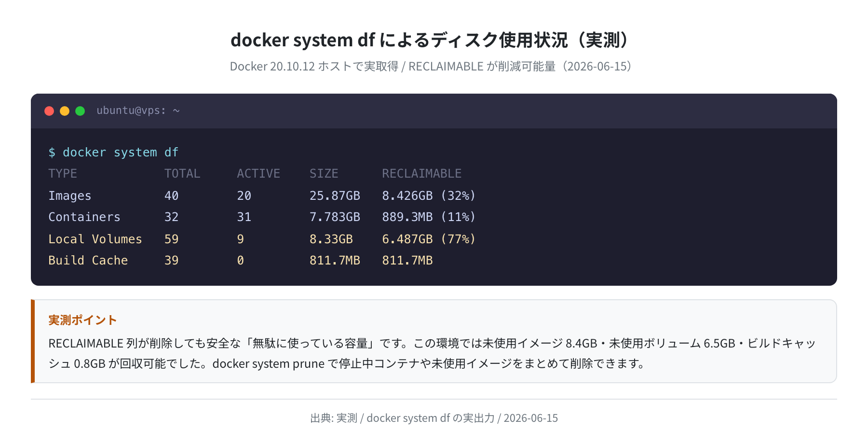Click Local Volumes size 8.33GB
The height and width of the screenshot is (445, 868).
coord(331,239)
